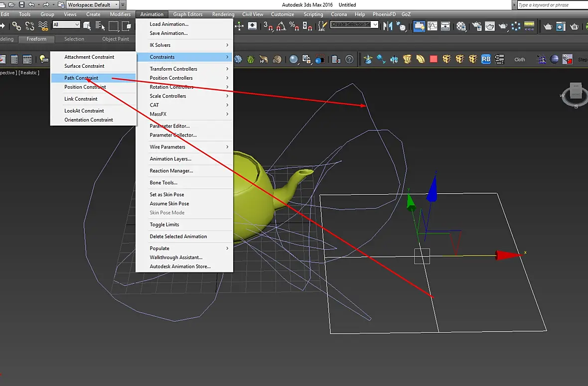The height and width of the screenshot is (386, 588).
Task: Open the Material Editor checkered sphere icon
Action: coord(461,26)
